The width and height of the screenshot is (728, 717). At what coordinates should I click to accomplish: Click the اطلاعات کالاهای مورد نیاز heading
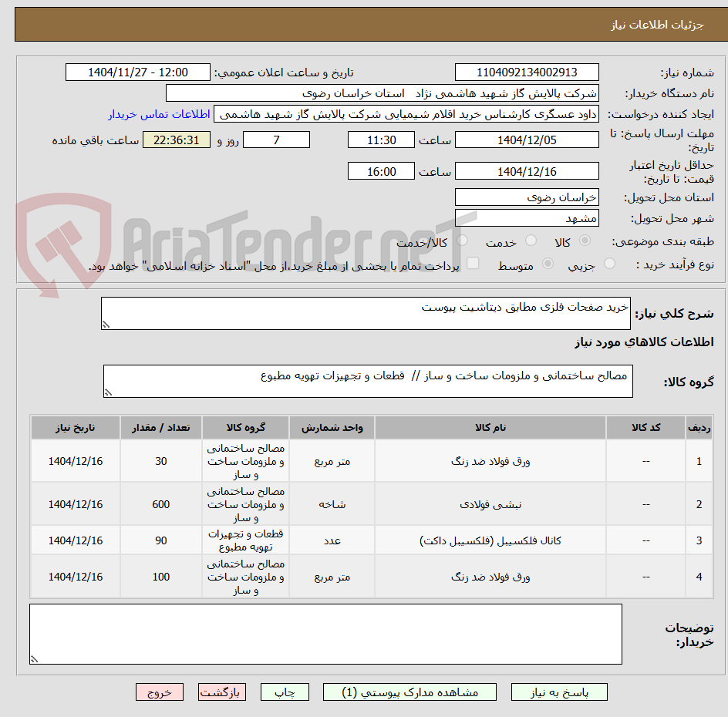coord(645,342)
